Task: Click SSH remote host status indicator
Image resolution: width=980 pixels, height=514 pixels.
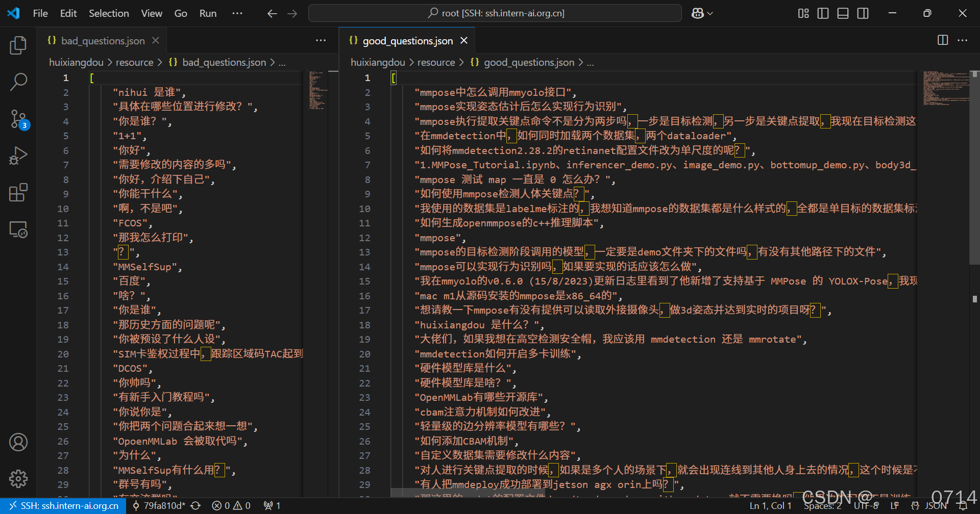Action: (x=63, y=506)
